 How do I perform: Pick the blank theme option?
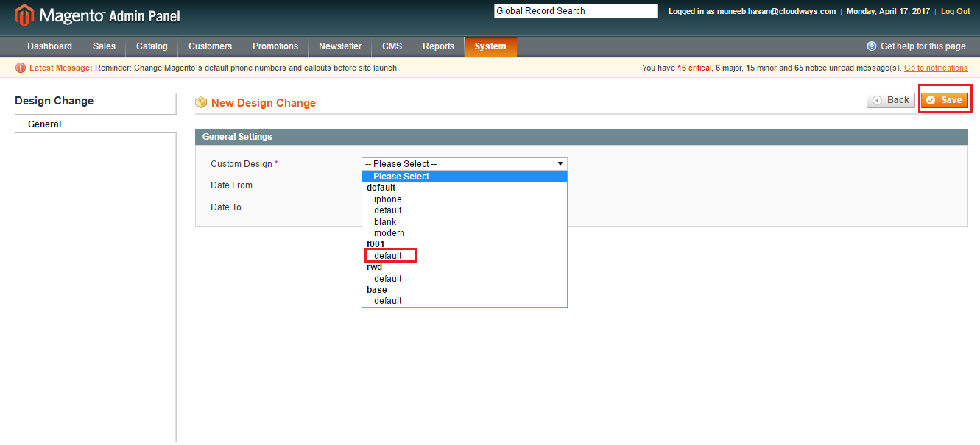tap(385, 222)
